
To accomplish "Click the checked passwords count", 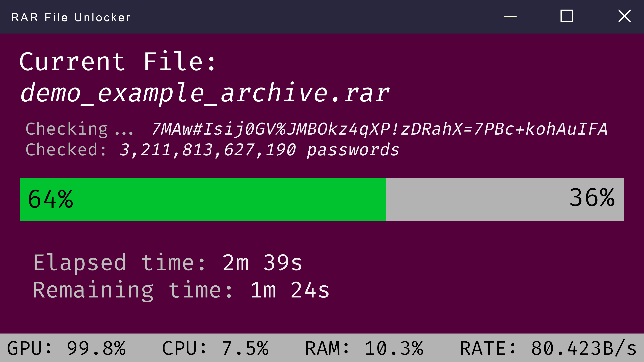I will click(259, 150).
